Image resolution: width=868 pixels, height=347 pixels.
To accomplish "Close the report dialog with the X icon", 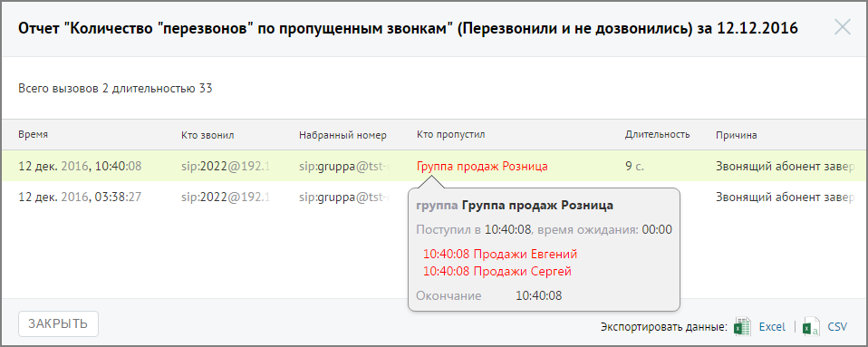I will tap(842, 27).
